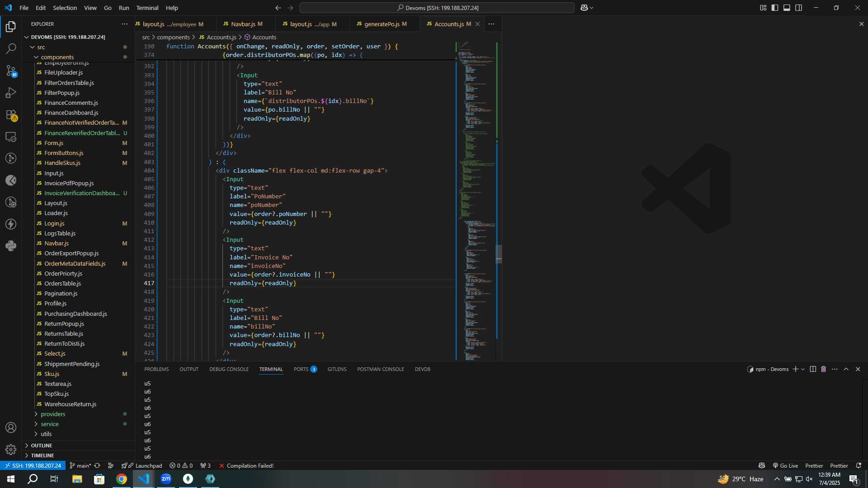Maximize the terminal panel size
868x488 pixels.
(x=846, y=369)
